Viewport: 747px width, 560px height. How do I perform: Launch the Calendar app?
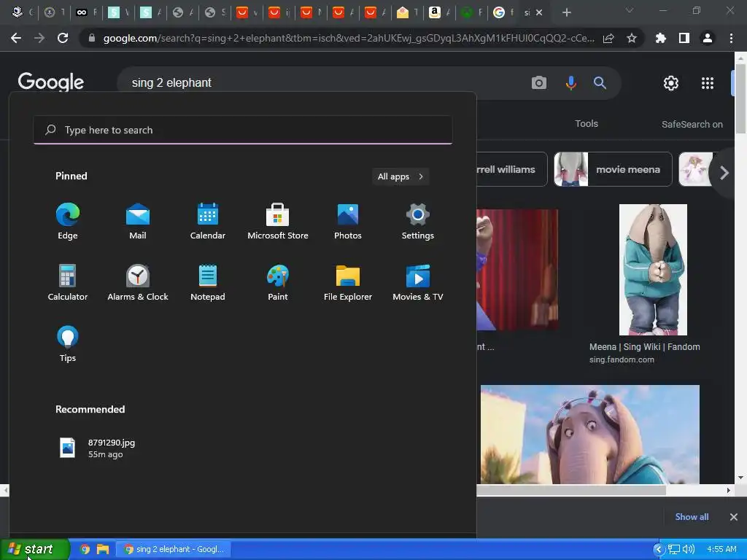[208, 221]
